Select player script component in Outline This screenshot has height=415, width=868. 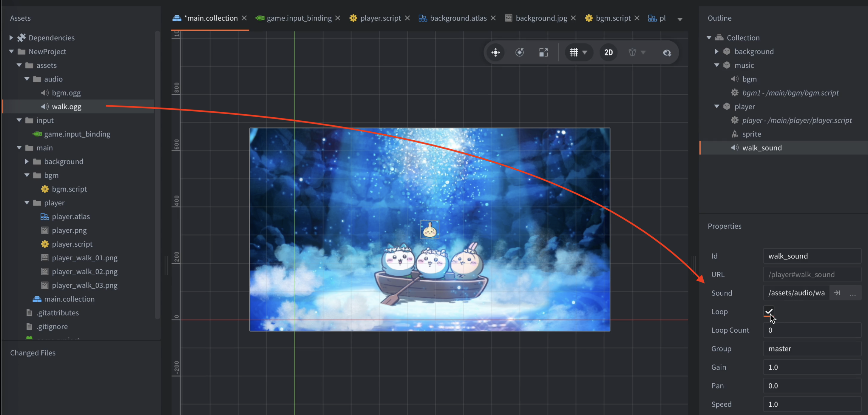tap(784, 120)
